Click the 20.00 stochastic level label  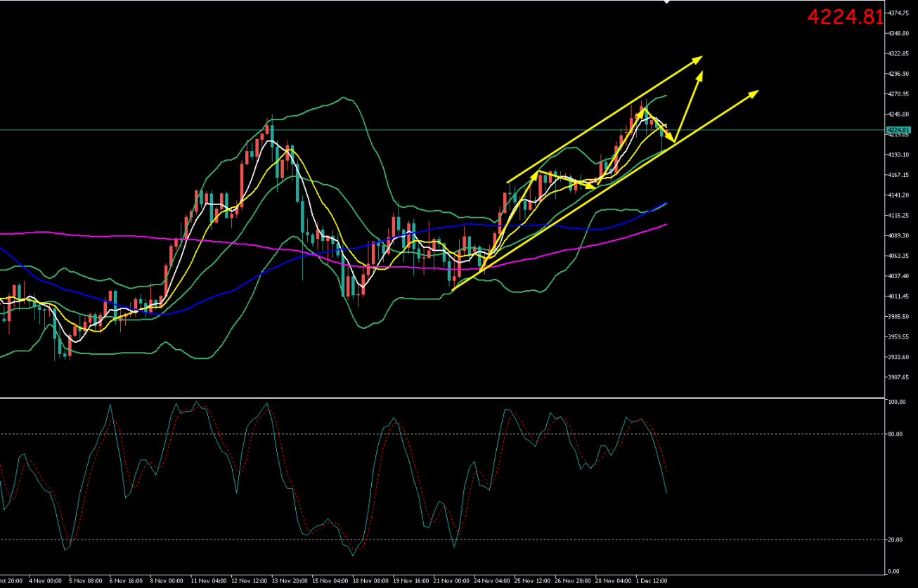[x=895, y=540]
